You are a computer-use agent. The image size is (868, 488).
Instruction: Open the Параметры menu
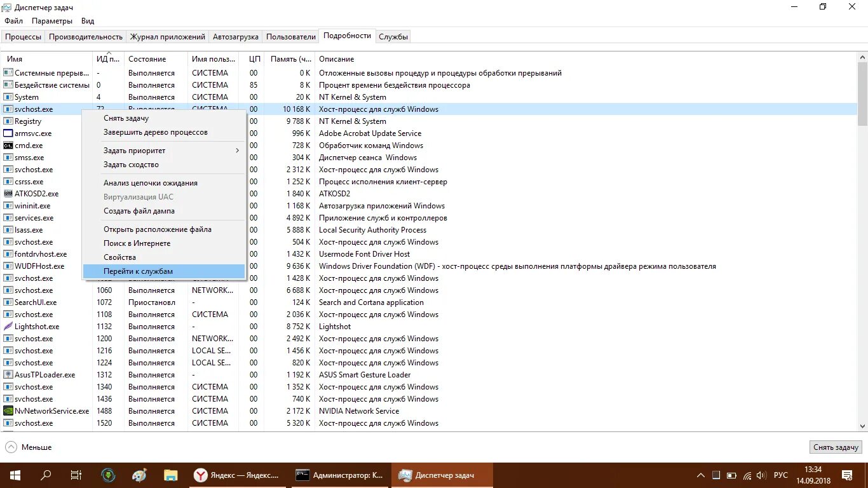click(x=52, y=21)
